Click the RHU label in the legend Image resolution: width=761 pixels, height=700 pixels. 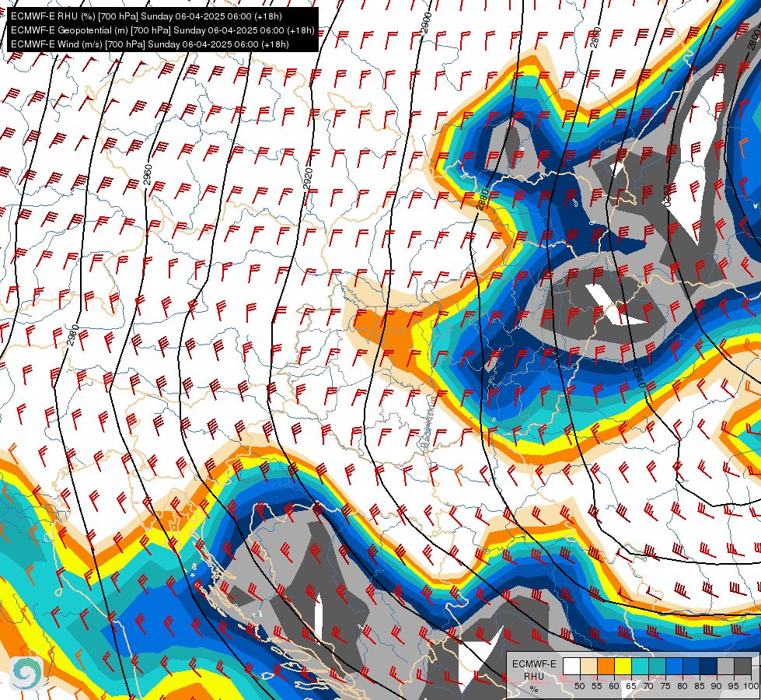(534, 676)
